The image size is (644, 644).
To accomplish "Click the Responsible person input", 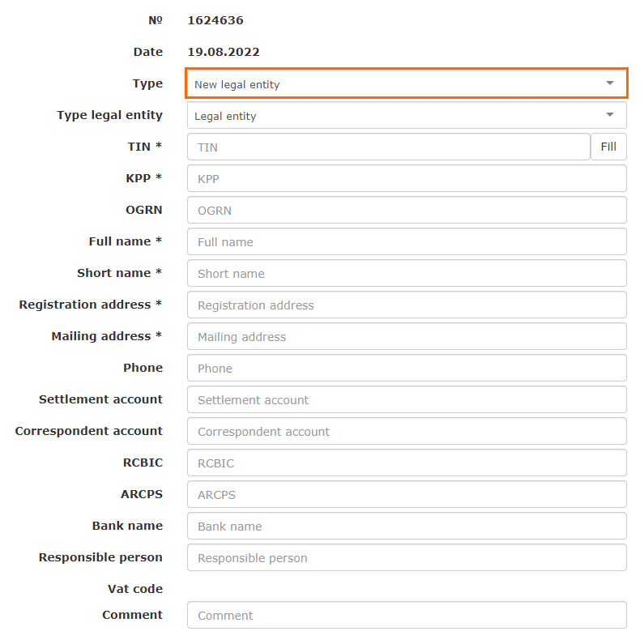I will pyautogui.click(x=407, y=558).
